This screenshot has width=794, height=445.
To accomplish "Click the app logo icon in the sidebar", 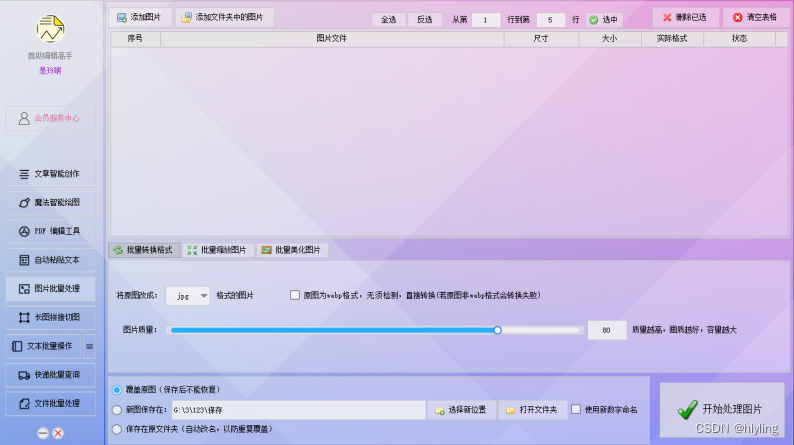I will (50, 28).
